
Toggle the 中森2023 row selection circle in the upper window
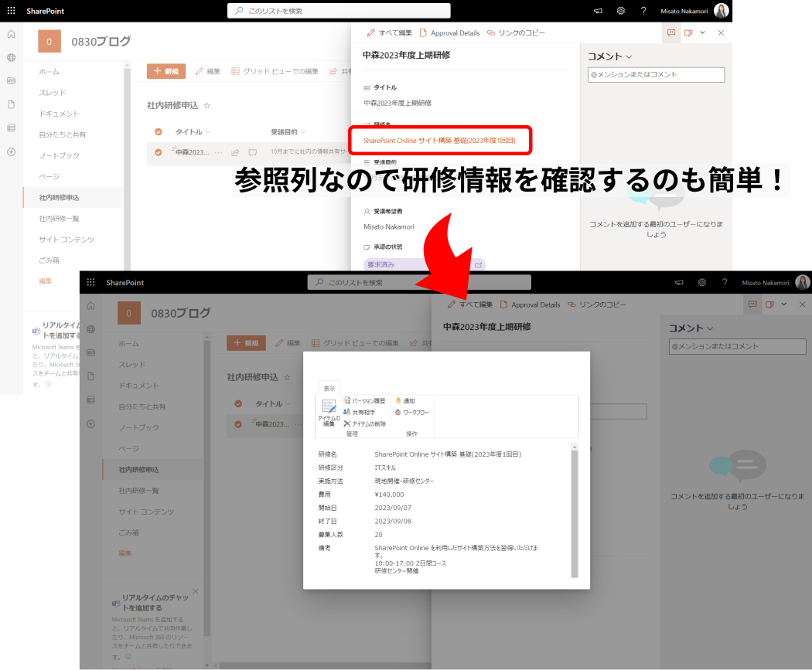tap(159, 153)
